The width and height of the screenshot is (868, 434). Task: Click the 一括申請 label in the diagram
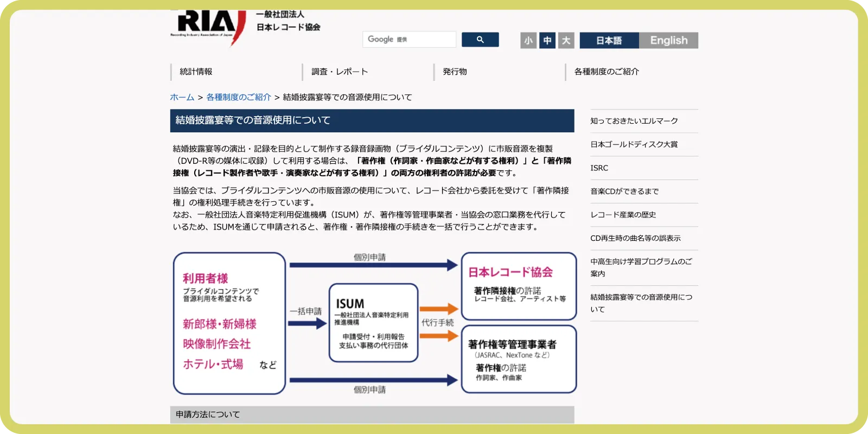tap(305, 311)
